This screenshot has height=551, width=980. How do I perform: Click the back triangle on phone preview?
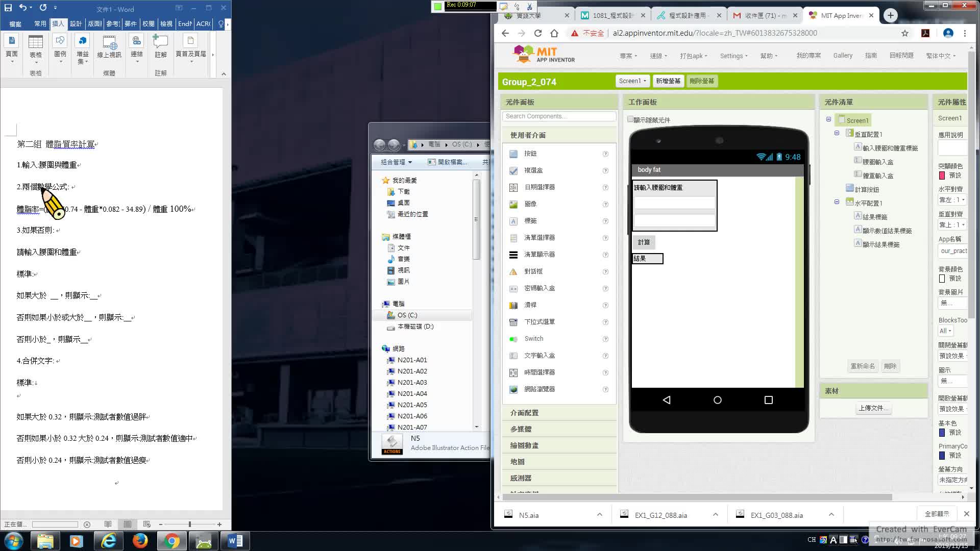[667, 400]
